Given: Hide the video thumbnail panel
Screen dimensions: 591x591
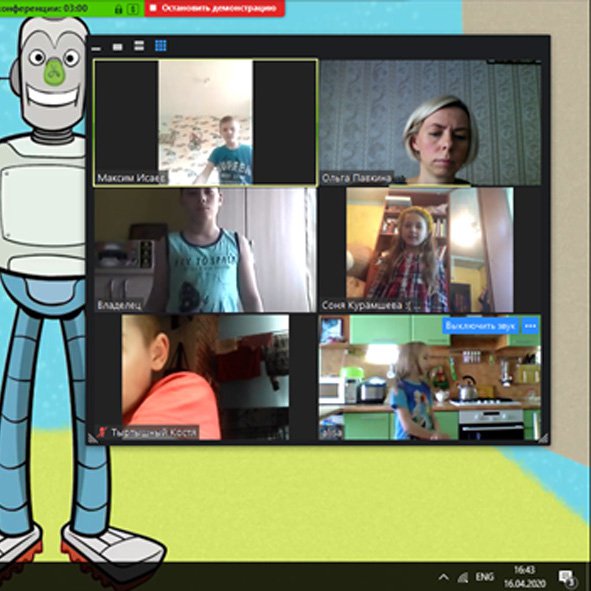Looking at the screenshot, I should point(96,48).
